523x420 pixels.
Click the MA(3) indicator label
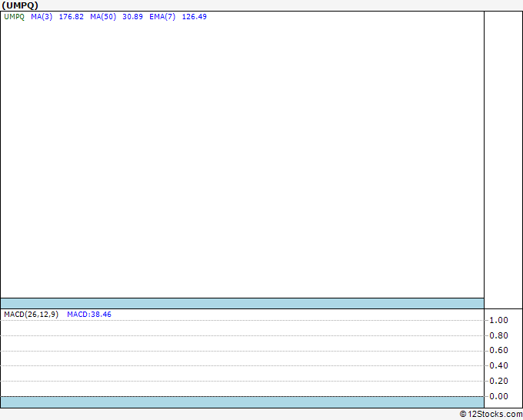pyautogui.click(x=42, y=17)
